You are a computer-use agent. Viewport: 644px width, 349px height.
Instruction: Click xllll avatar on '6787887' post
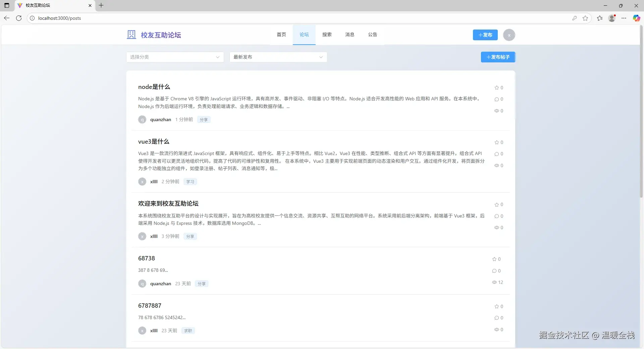click(142, 331)
